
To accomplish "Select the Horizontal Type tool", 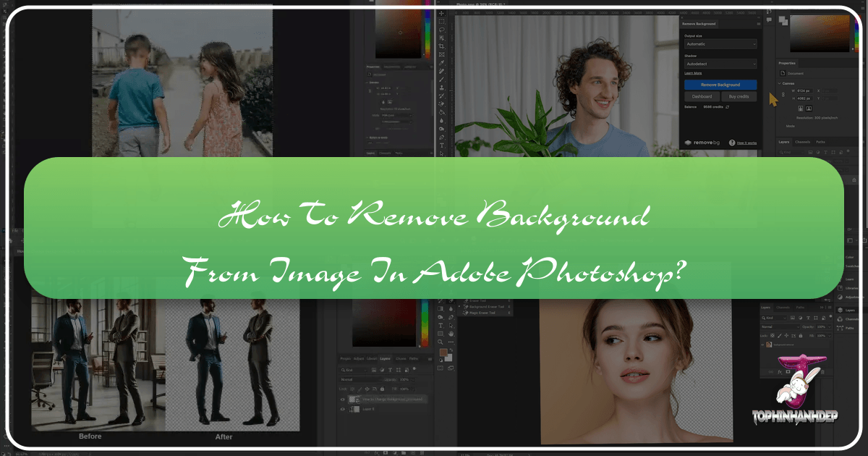I will point(441,145).
